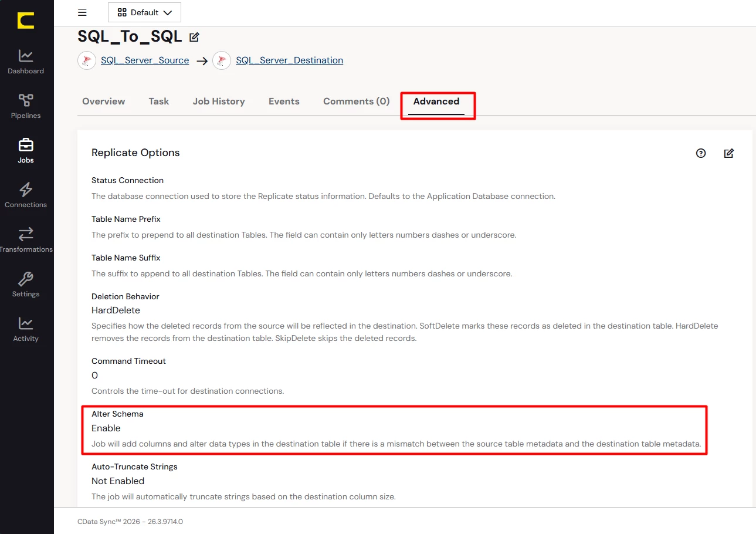Open the Comments (0) tab
Viewport: 756px width, 534px height.
pos(357,102)
